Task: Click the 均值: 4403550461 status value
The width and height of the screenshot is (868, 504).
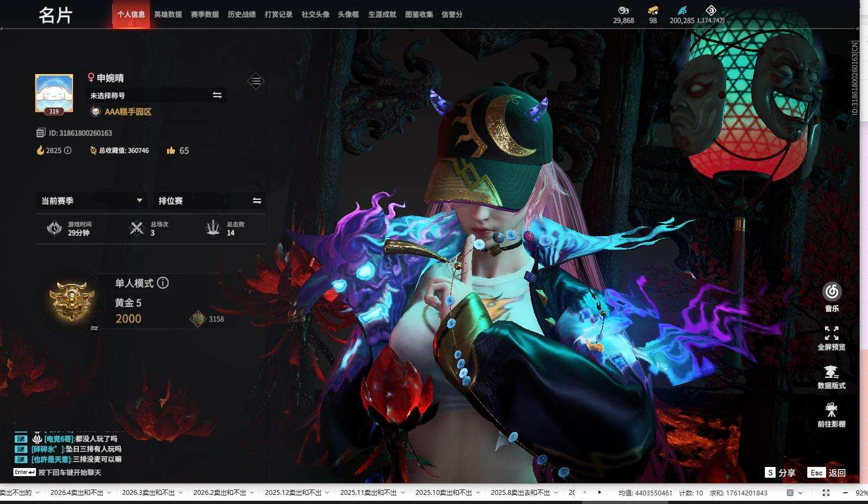Action: 645,493
